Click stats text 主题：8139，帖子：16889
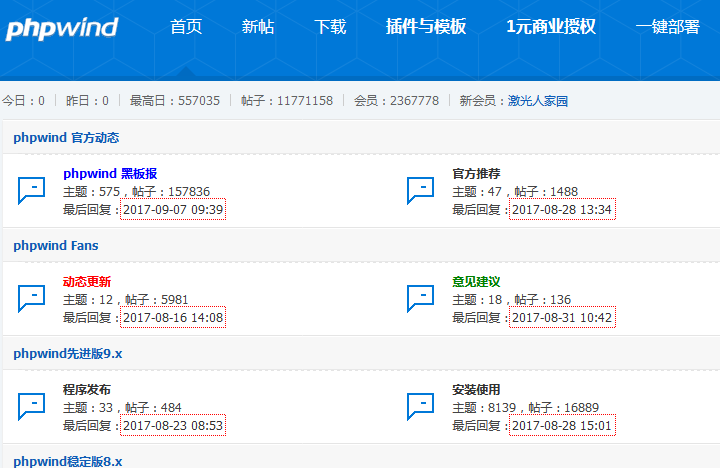720x468 pixels. click(x=526, y=407)
